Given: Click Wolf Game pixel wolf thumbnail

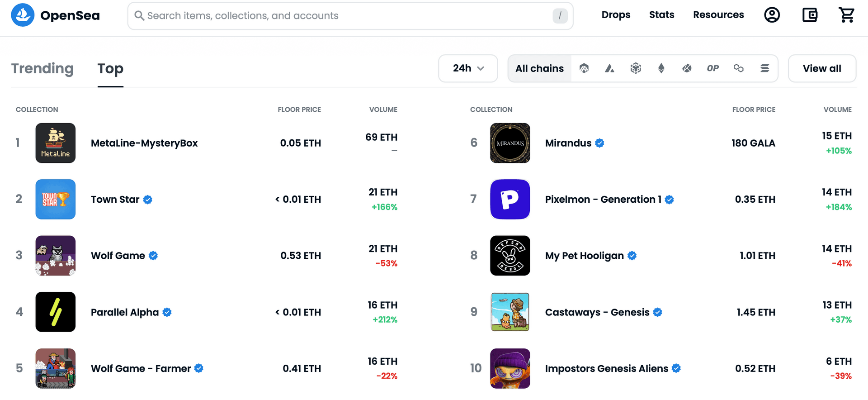Looking at the screenshot, I should coord(56,256).
